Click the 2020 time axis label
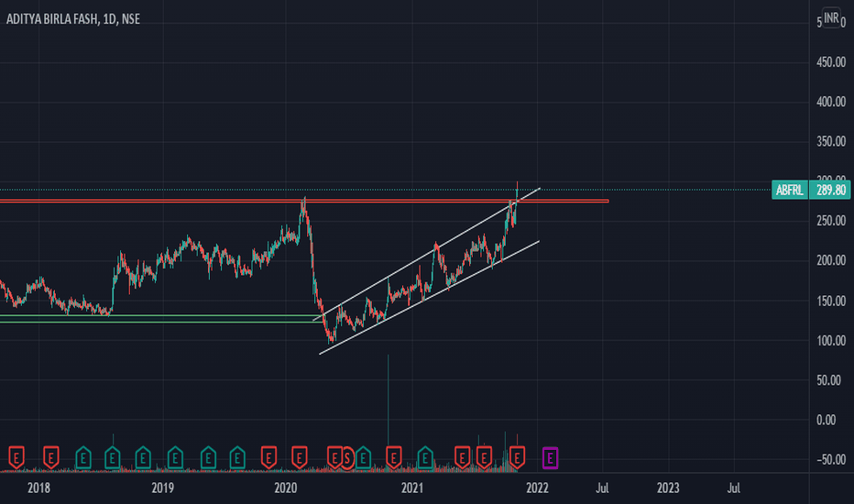The height and width of the screenshot is (504, 854). (286, 488)
